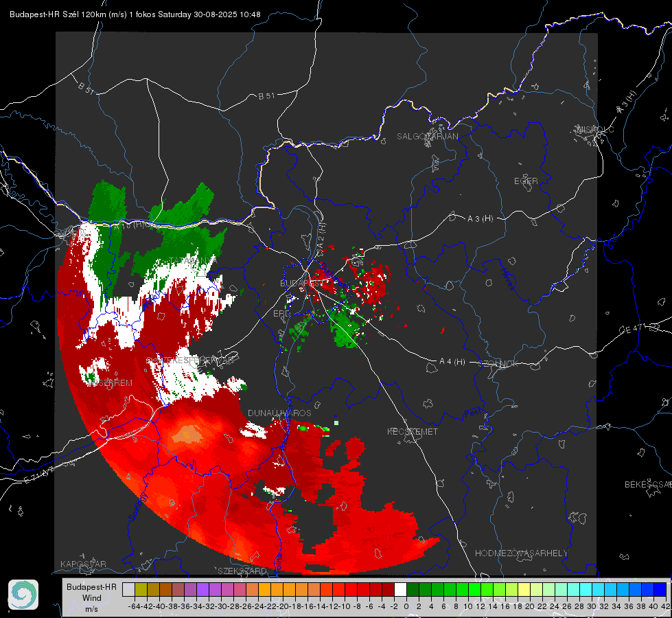Select the cyan swatch between 28 and 30
The height and width of the screenshot is (618, 672).
click(x=586, y=589)
